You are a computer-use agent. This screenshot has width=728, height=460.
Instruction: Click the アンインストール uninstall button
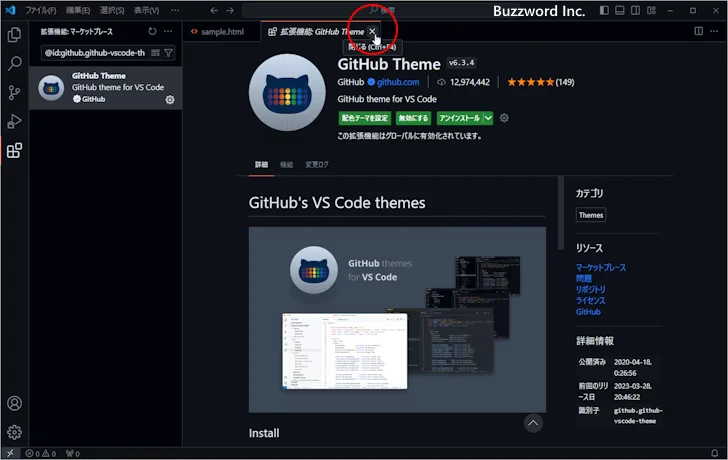(x=459, y=118)
